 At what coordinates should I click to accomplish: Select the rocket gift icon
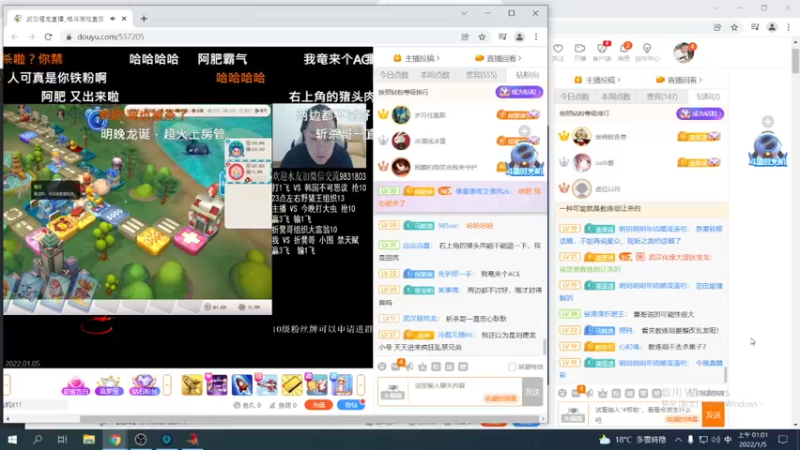pos(242,385)
